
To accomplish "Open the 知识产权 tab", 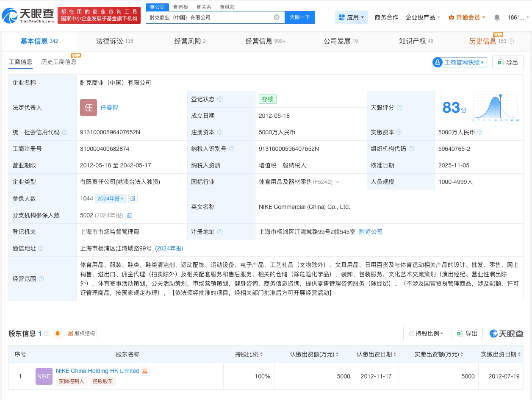I will 416,41.
